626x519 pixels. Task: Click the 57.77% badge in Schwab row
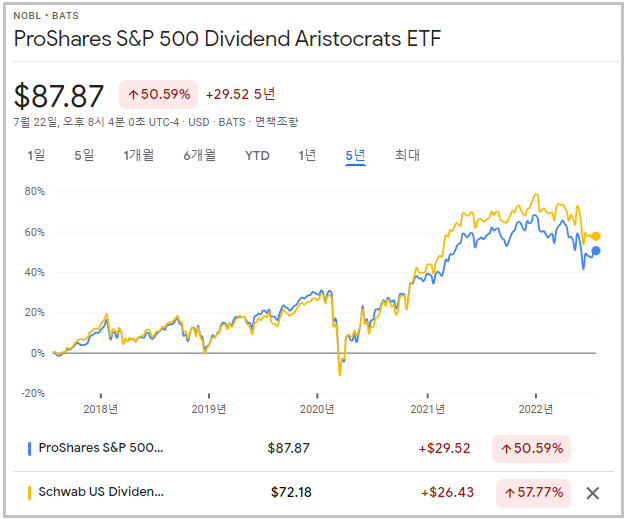click(533, 493)
